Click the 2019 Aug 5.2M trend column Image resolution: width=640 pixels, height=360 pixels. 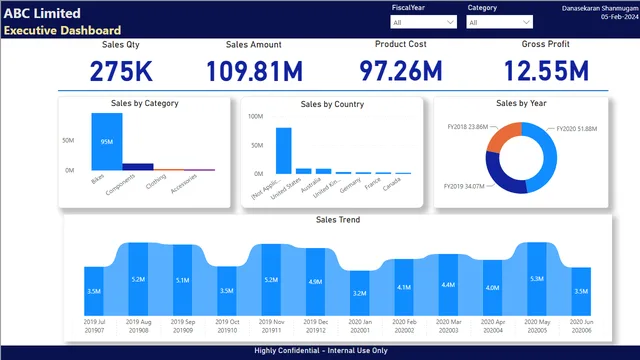pos(138,279)
